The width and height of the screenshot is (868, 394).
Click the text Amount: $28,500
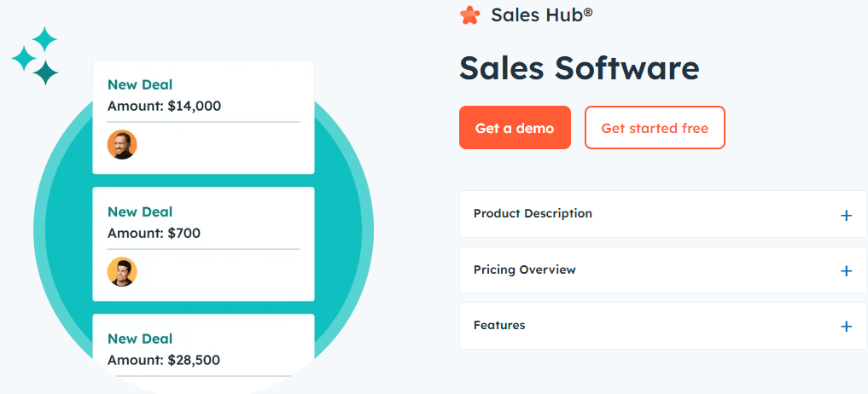coord(163,360)
